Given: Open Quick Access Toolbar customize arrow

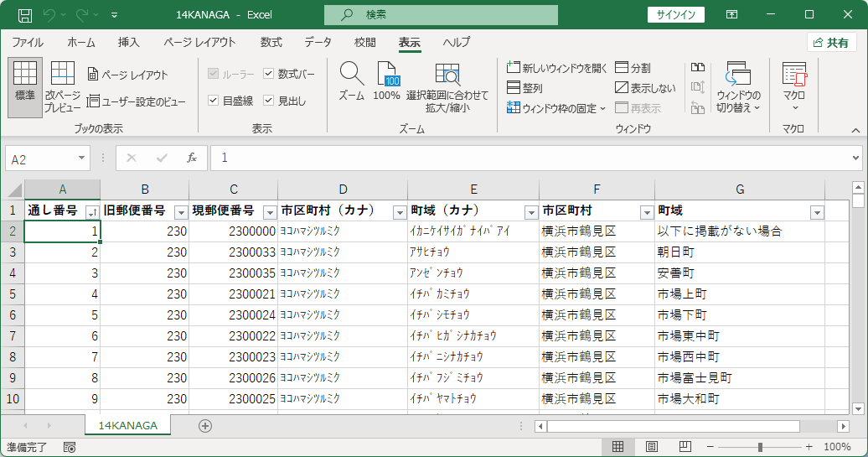Looking at the screenshot, I should click(x=114, y=15).
